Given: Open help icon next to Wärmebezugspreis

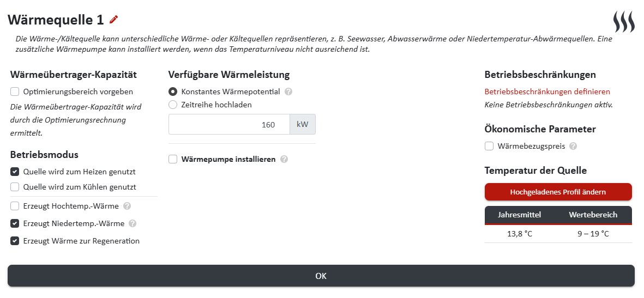Looking at the screenshot, I should click(x=573, y=146).
